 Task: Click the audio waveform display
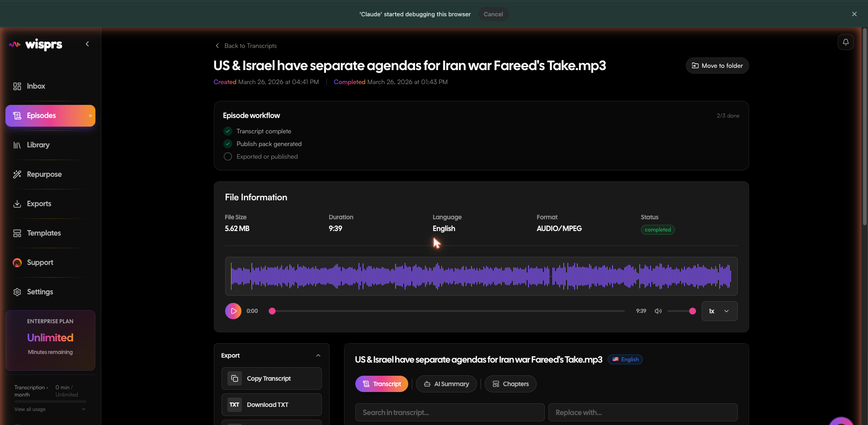click(481, 276)
